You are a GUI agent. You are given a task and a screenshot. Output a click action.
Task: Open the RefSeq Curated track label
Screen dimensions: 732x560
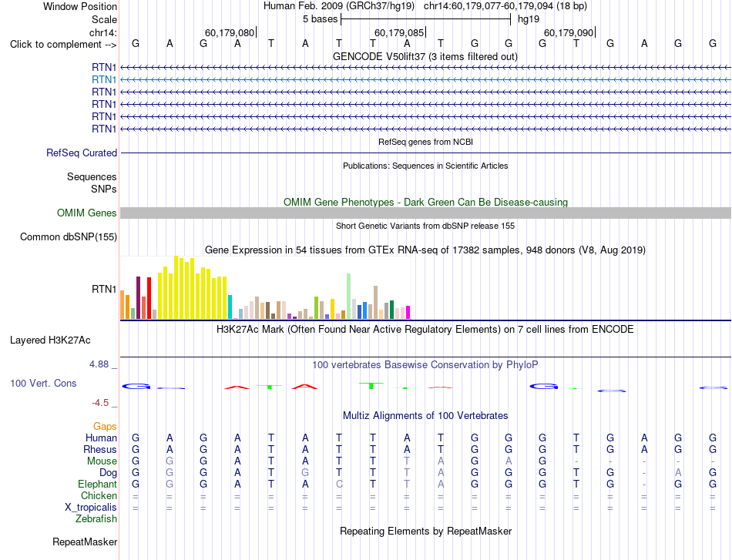tap(82, 153)
